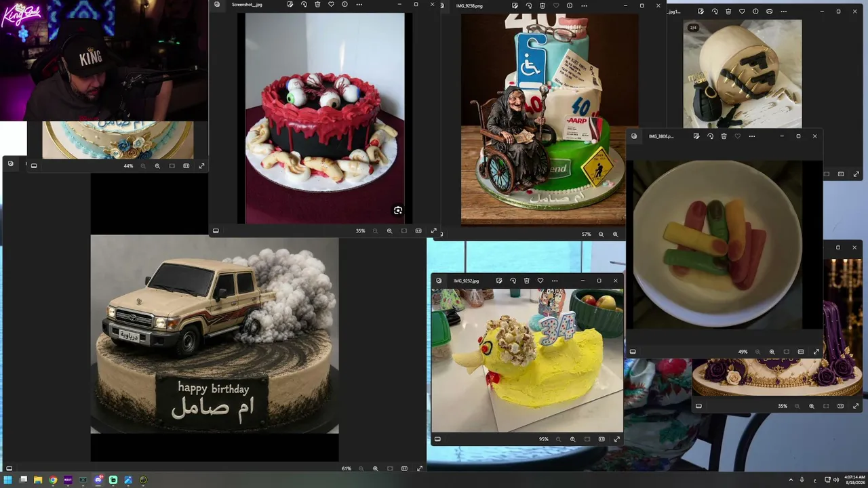This screenshot has width=868, height=488.
Task: Toggle filmstrip in the IMG_9252.jpg window
Action: (437, 439)
